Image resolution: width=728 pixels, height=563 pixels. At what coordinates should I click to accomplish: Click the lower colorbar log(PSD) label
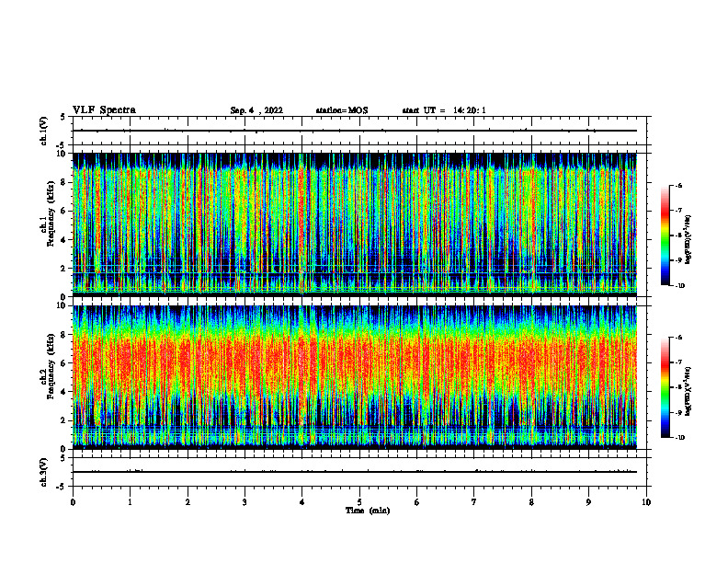coord(688,391)
